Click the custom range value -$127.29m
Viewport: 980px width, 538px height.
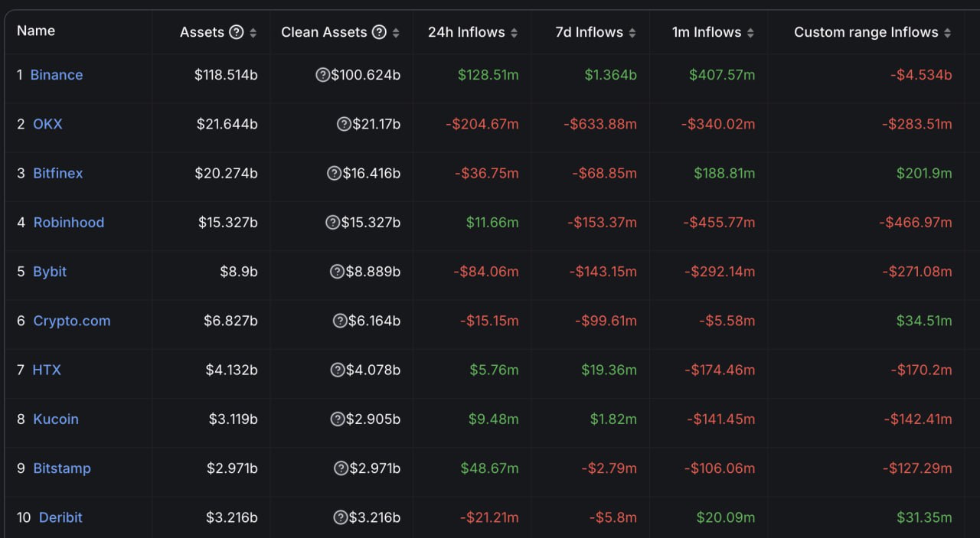[917, 468]
